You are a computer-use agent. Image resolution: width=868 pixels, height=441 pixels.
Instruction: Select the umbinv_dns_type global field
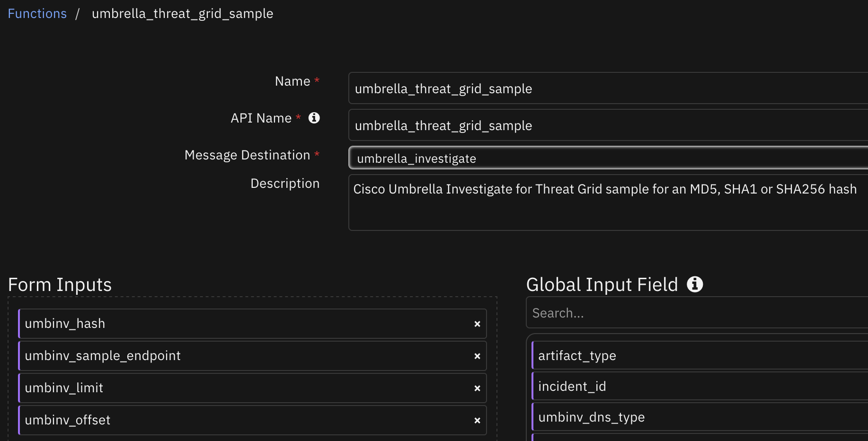pos(700,417)
